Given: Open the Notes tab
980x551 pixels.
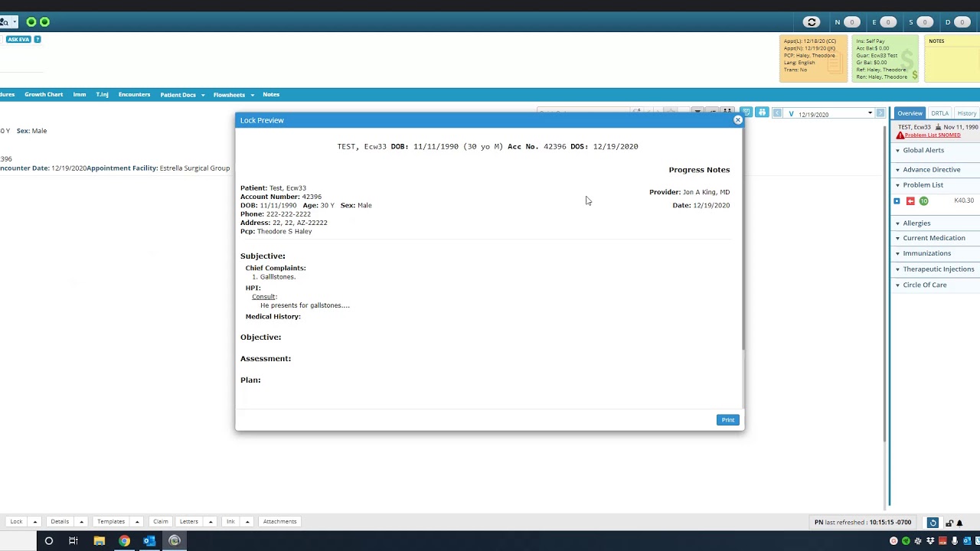Looking at the screenshot, I should pyautogui.click(x=271, y=95).
